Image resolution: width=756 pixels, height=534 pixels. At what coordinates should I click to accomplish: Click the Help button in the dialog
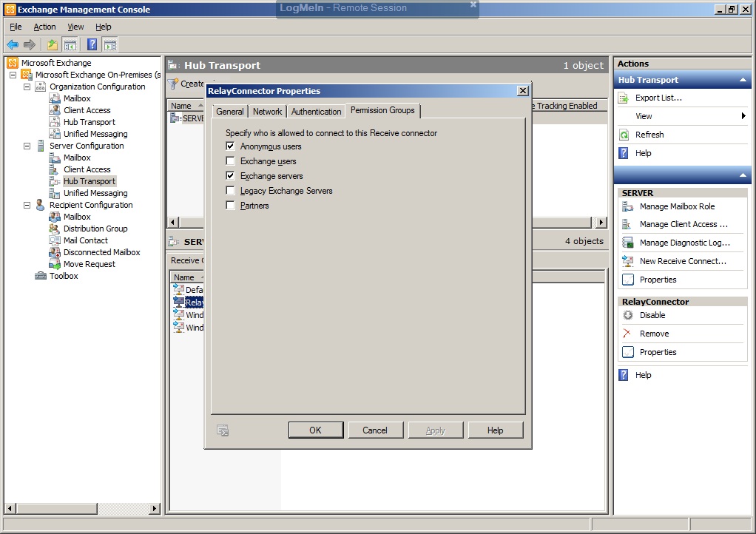(x=495, y=430)
